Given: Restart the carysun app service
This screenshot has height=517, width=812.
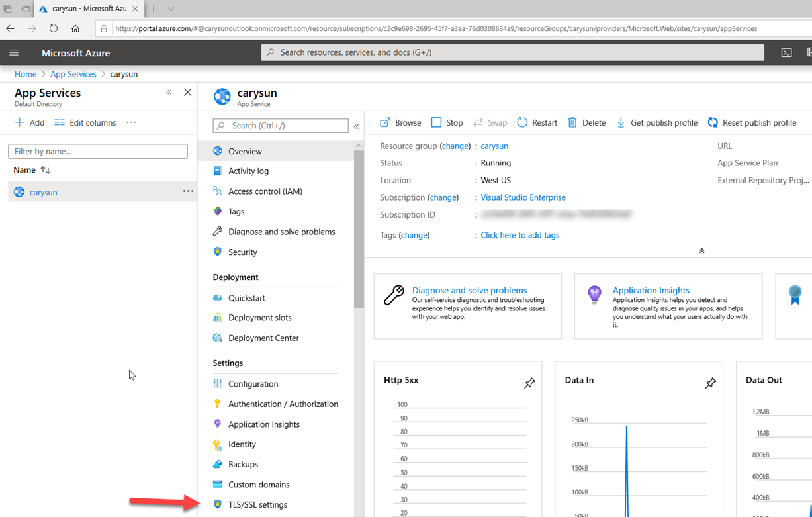Looking at the screenshot, I should [x=537, y=122].
